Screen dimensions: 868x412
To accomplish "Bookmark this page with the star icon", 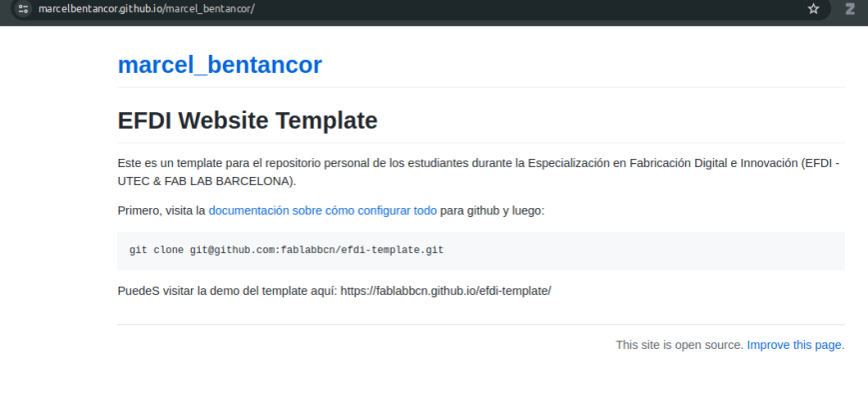I will [814, 9].
